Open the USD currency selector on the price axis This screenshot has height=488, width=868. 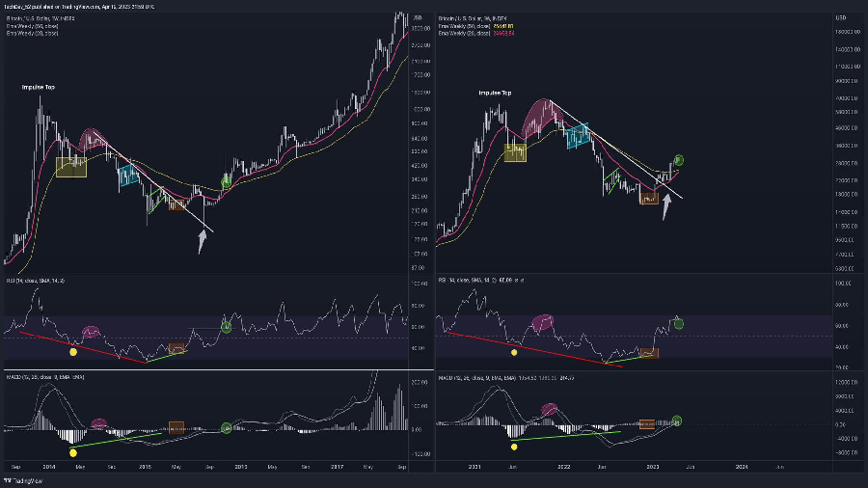(841, 18)
